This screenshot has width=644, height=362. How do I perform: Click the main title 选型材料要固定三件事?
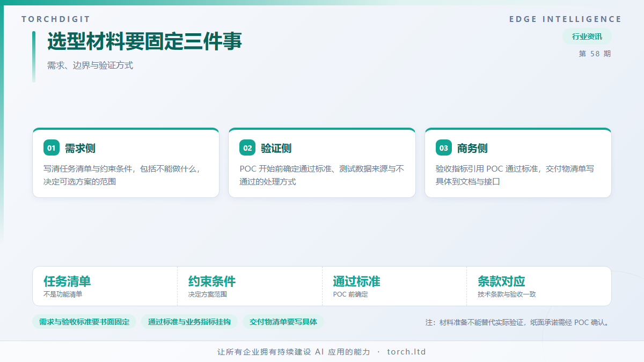(x=145, y=42)
